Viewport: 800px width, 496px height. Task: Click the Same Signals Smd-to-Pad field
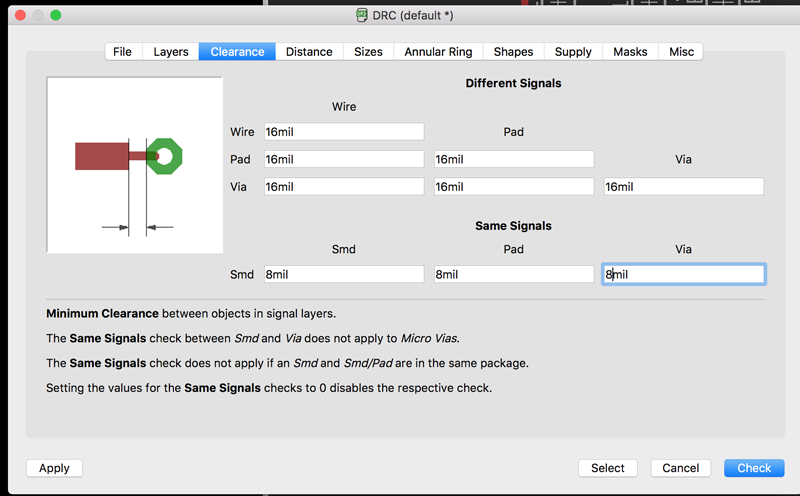click(514, 275)
